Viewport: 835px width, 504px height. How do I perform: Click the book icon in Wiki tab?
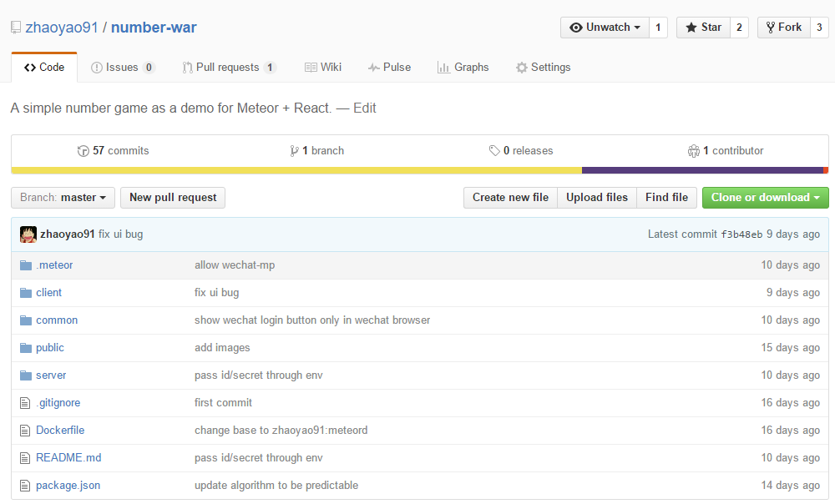click(311, 68)
